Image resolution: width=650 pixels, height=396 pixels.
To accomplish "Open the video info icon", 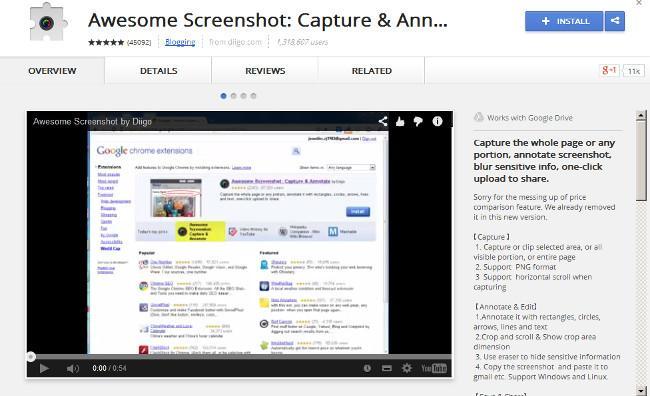I will click(x=437, y=121).
